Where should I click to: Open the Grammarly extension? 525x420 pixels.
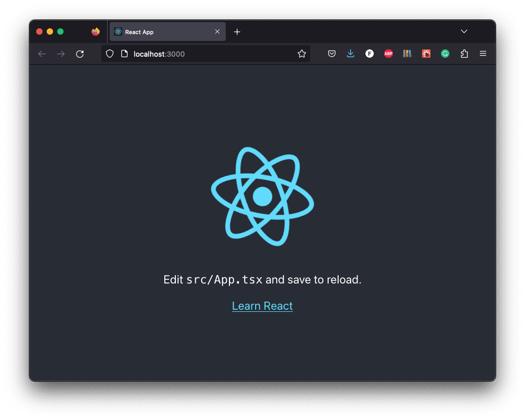pos(445,54)
